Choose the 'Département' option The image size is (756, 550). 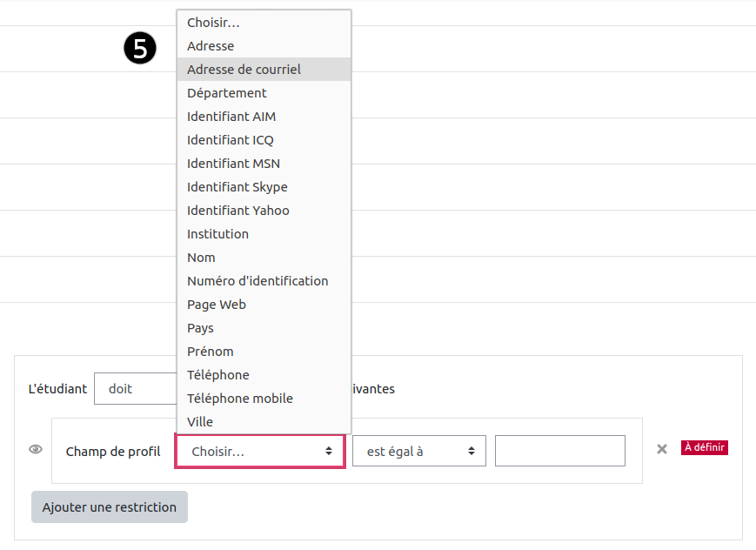coord(227,93)
